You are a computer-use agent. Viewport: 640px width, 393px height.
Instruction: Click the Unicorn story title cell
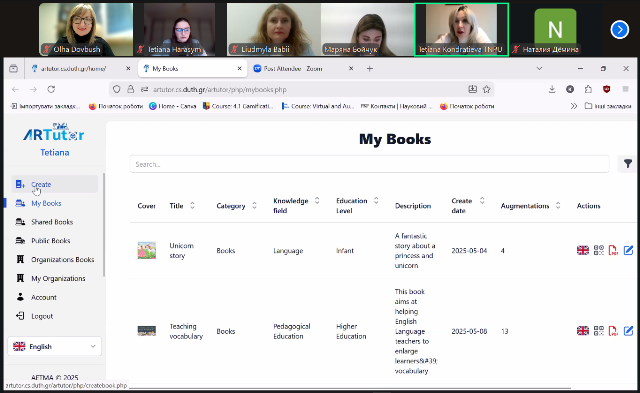point(182,251)
